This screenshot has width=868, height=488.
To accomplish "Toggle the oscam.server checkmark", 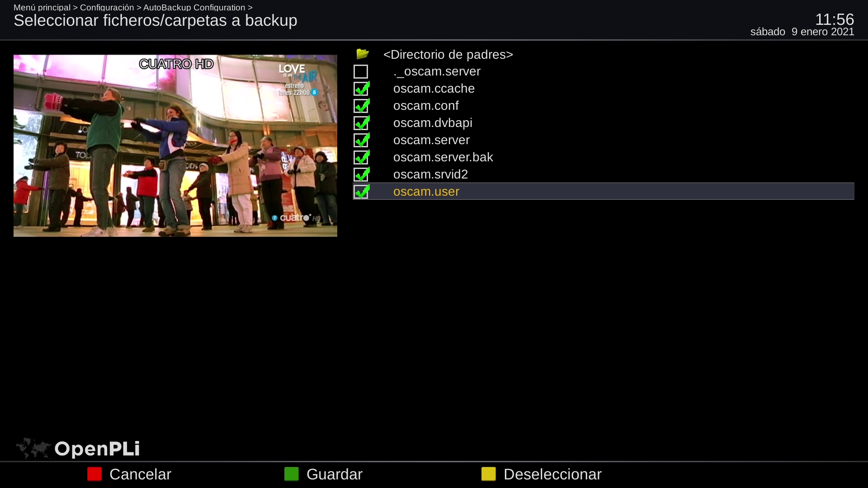I will [x=361, y=140].
